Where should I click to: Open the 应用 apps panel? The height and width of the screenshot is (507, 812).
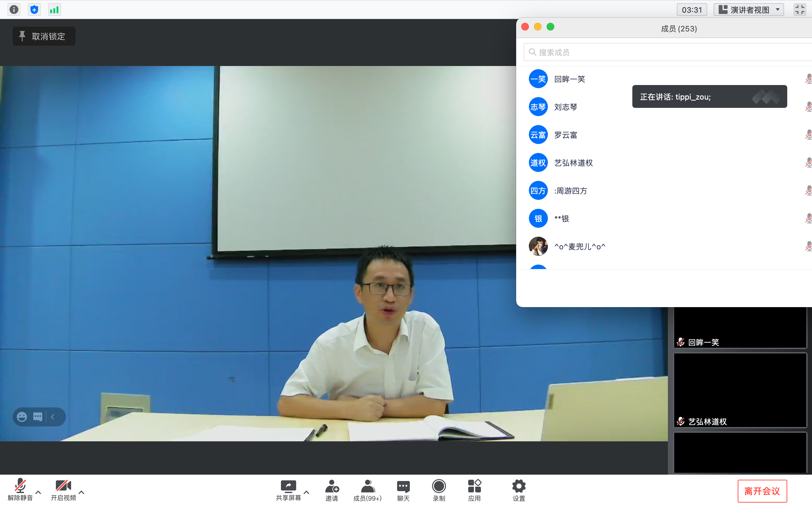pyautogui.click(x=474, y=490)
